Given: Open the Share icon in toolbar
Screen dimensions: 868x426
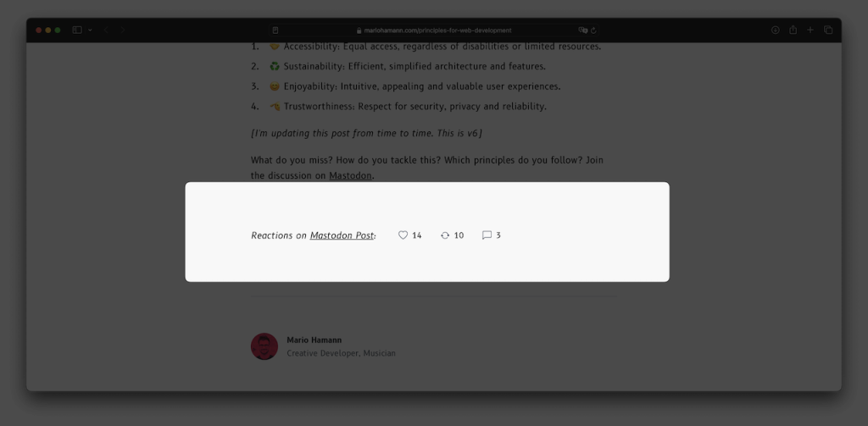Looking at the screenshot, I should [x=793, y=30].
